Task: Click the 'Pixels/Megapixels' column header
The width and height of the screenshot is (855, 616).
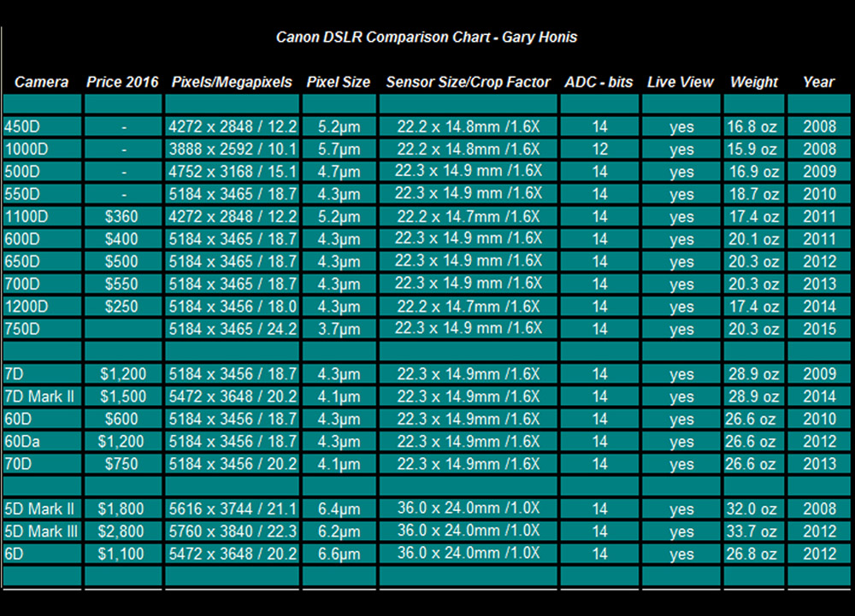Action: point(232,82)
